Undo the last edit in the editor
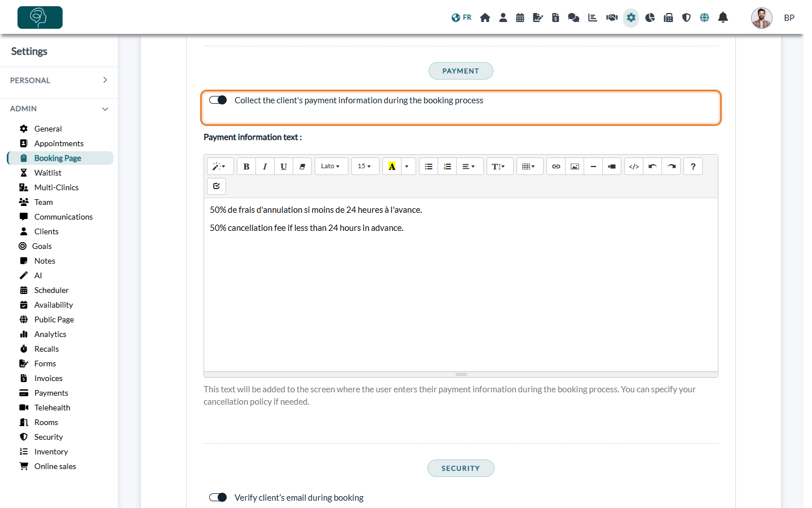Screen dimensions: 812x508 [652, 167]
